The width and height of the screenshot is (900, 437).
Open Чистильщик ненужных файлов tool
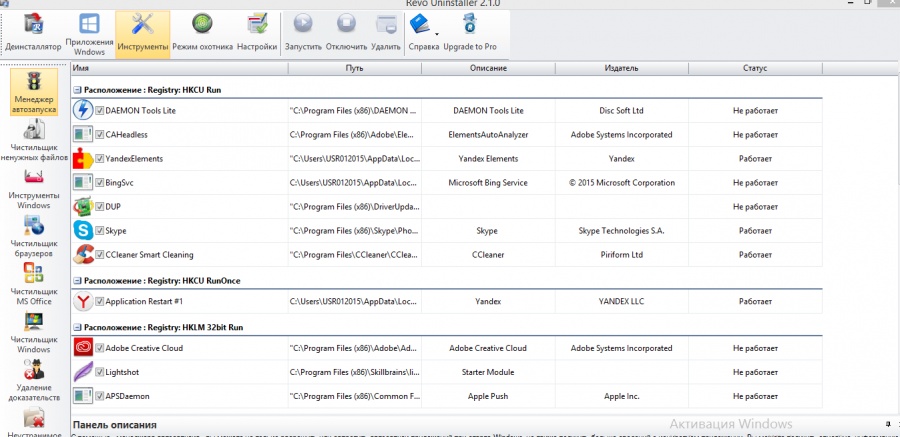click(34, 140)
